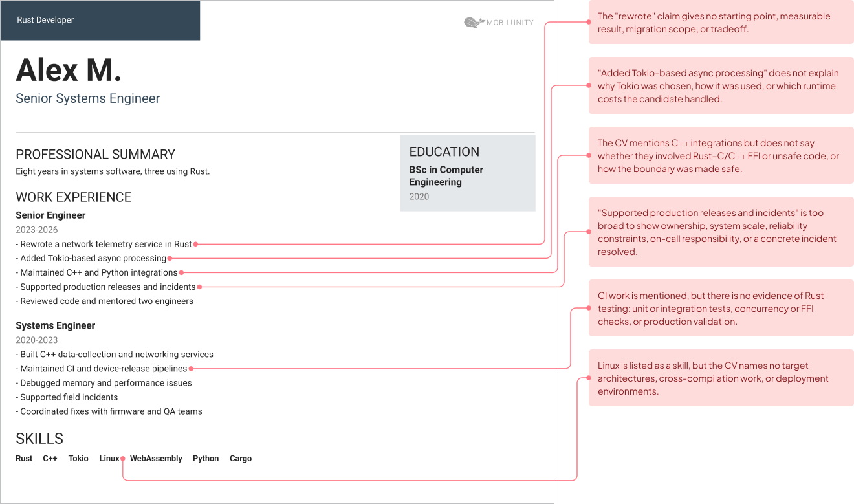Image resolution: width=854 pixels, height=504 pixels.
Task: Select the "EDUCATION" heading
Action: 444,152
